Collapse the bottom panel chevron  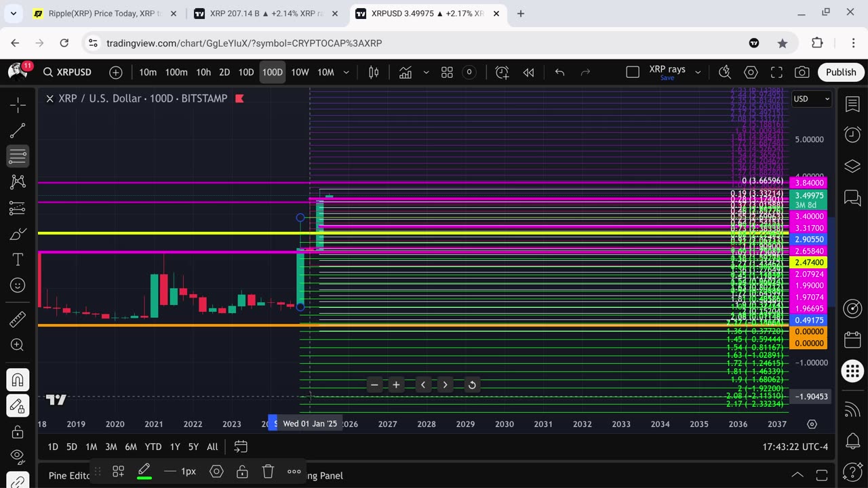797,475
